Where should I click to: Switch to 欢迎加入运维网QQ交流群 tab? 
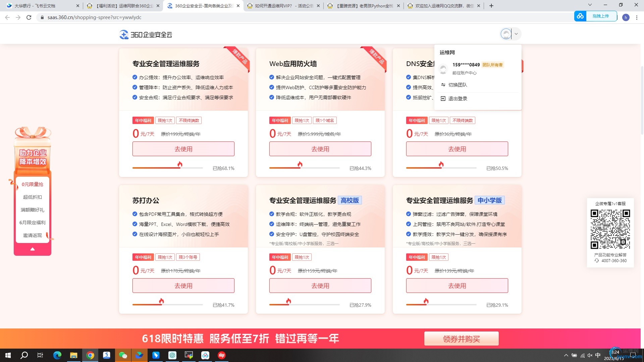[443, 6]
